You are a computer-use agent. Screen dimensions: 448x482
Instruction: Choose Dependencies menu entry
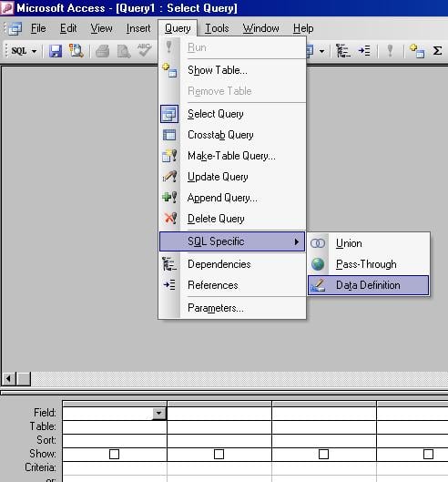(232, 264)
